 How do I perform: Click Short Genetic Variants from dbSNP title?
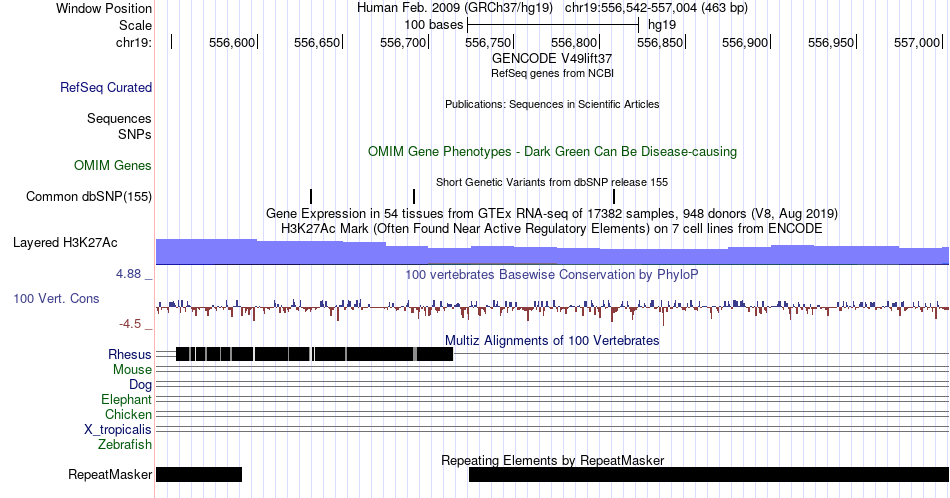(552, 182)
